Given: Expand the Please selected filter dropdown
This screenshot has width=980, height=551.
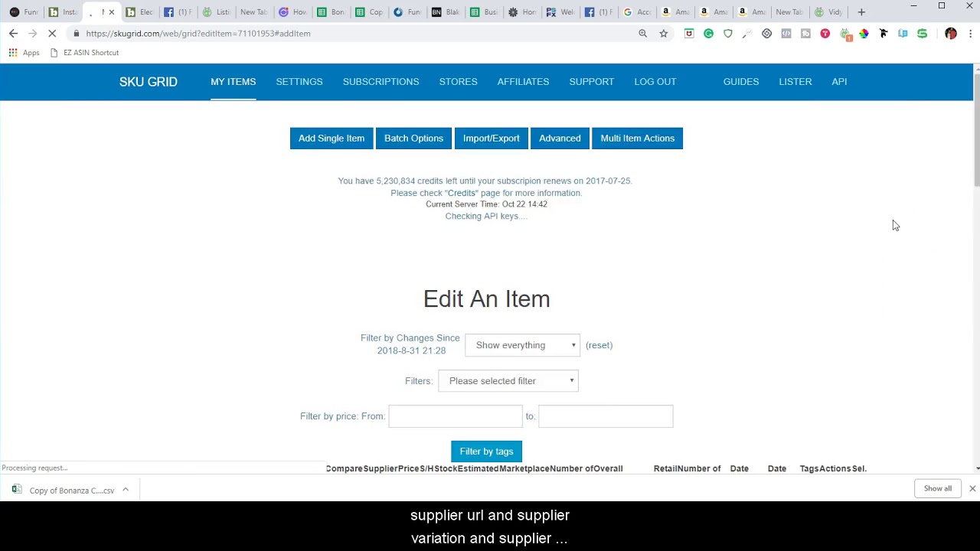Looking at the screenshot, I should (x=508, y=381).
